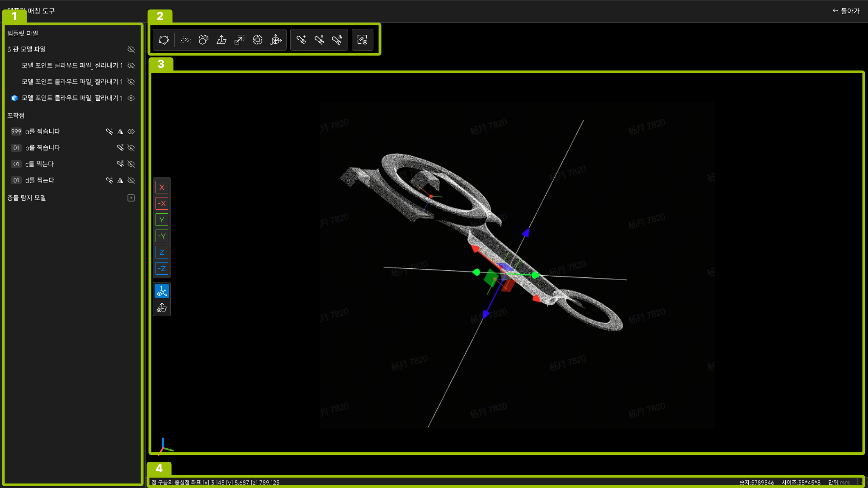Click the 01 badge beside c를 찍는다
868x488 pixels.
point(16,164)
